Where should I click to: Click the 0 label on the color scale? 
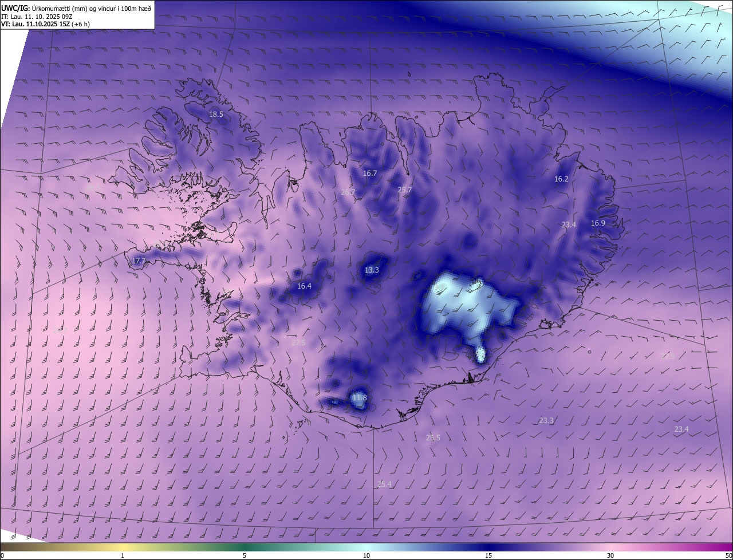click(x=2, y=555)
